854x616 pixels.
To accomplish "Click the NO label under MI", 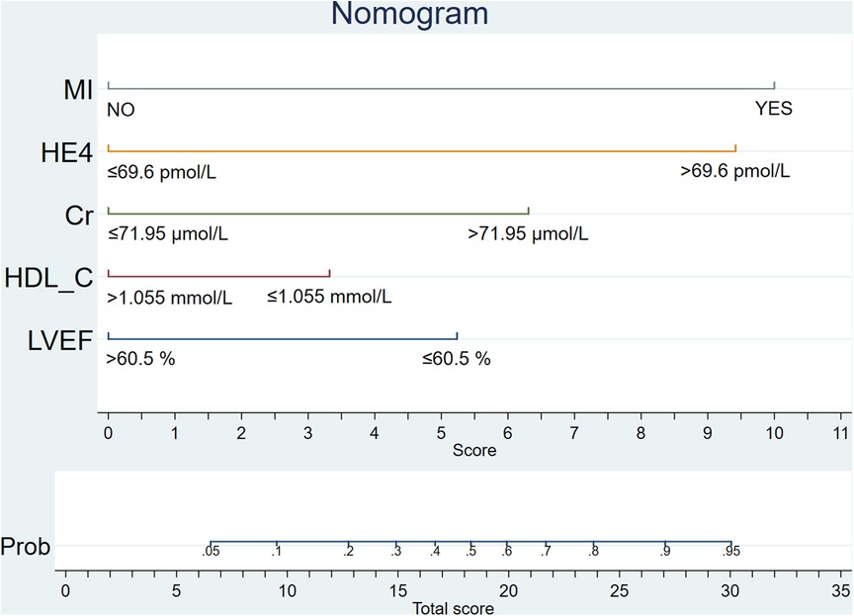I will [x=121, y=110].
